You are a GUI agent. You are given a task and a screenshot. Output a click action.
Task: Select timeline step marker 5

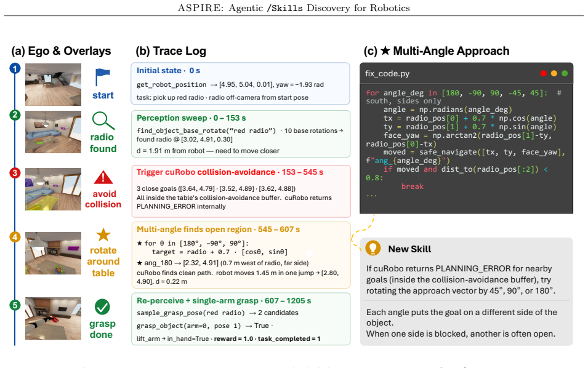tap(15, 305)
